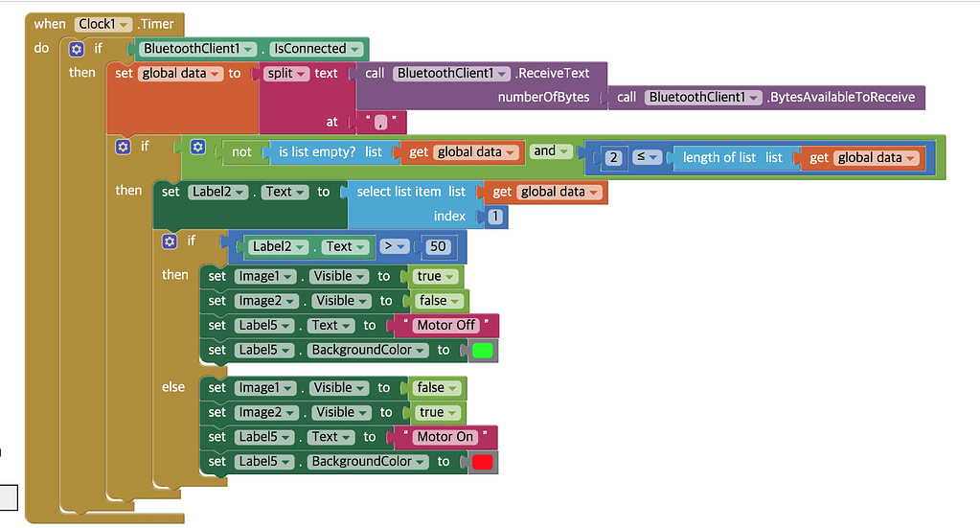Click gear of the if block containing not condition
The image size is (980, 528).
click(x=123, y=147)
